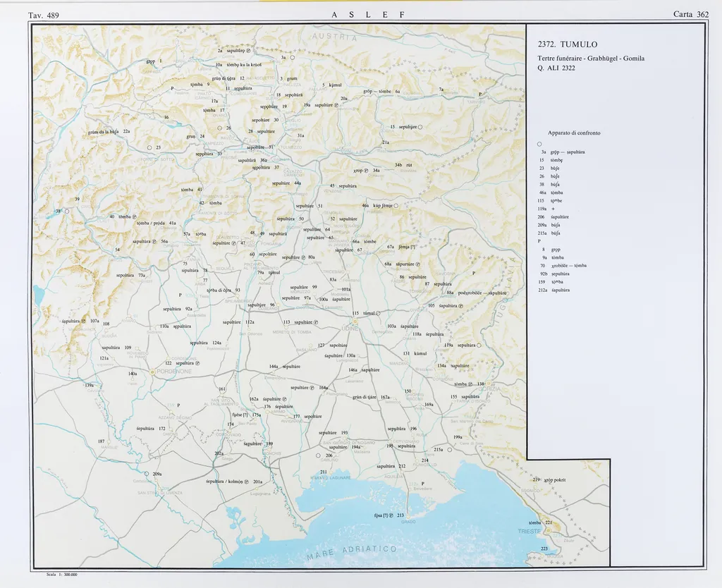Click the circle marker beside point 206
This screenshot has height=588, width=722.
point(318,455)
